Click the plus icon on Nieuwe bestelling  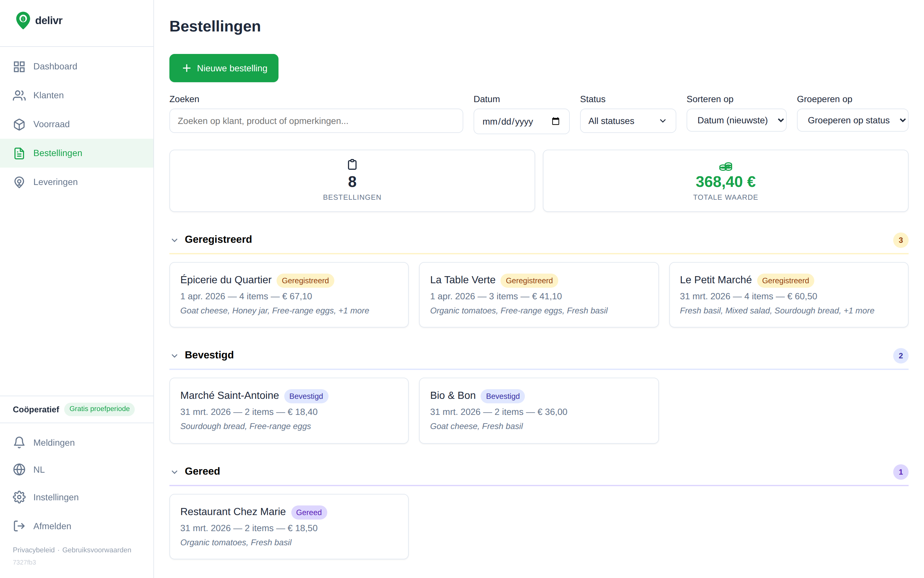[x=186, y=68]
